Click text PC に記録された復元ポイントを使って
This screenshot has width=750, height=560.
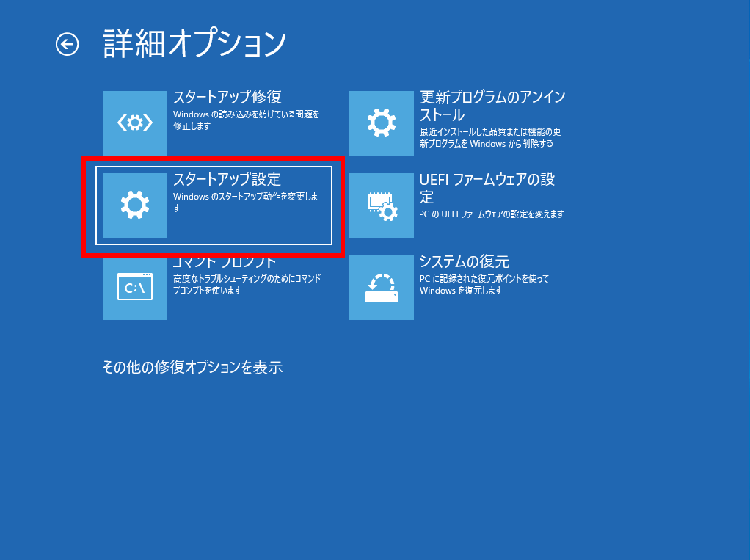tap(484, 278)
